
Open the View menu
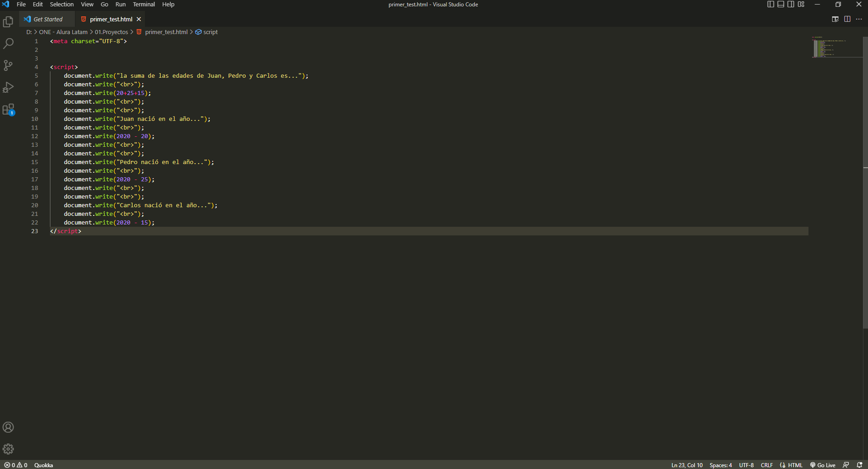87,4
